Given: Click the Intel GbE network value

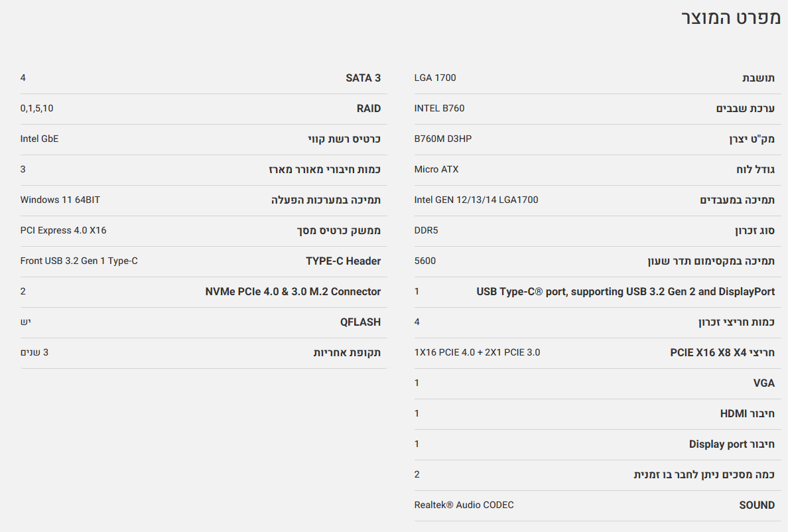Looking at the screenshot, I should tap(39, 139).
